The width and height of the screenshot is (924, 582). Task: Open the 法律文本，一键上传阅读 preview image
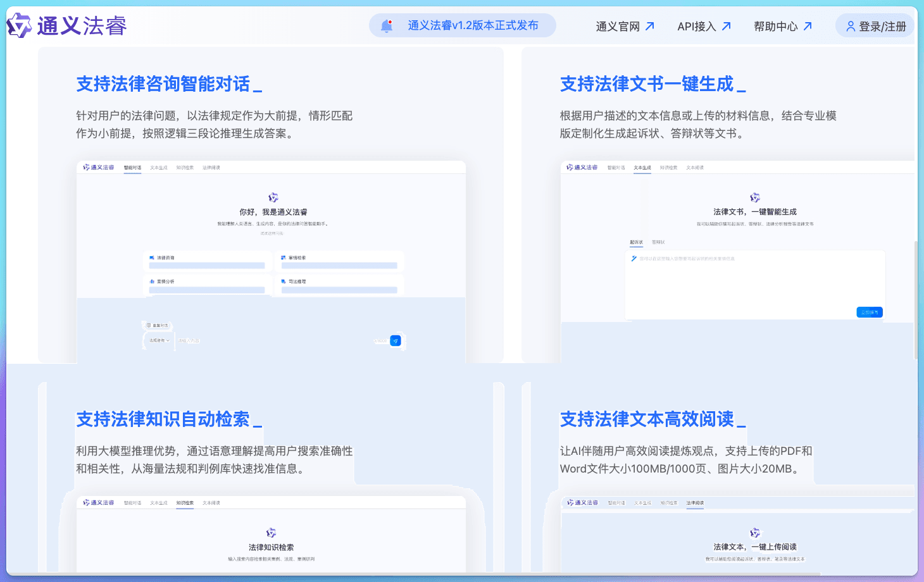[x=738, y=534]
